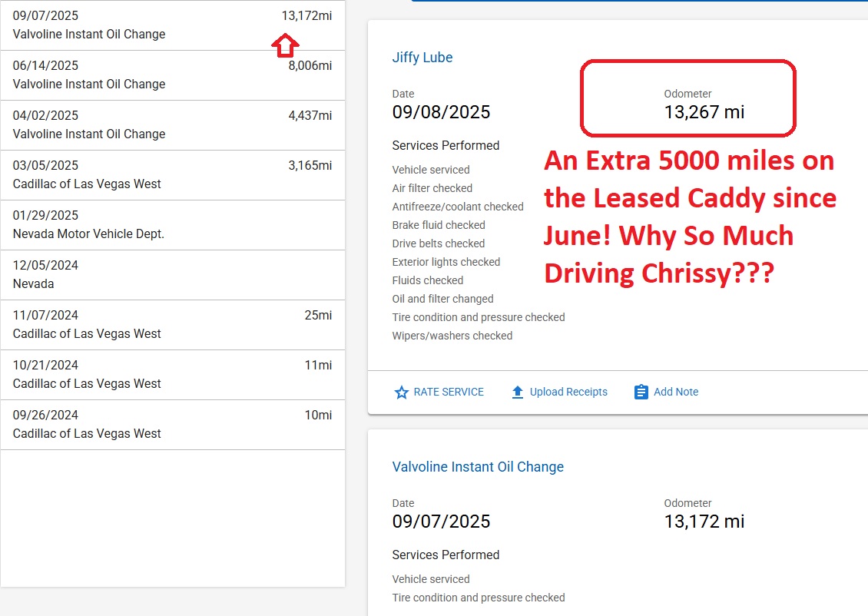868x616 pixels.
Task: Open the Jiffy Lube shop link
Action: (x=422, y=58)
